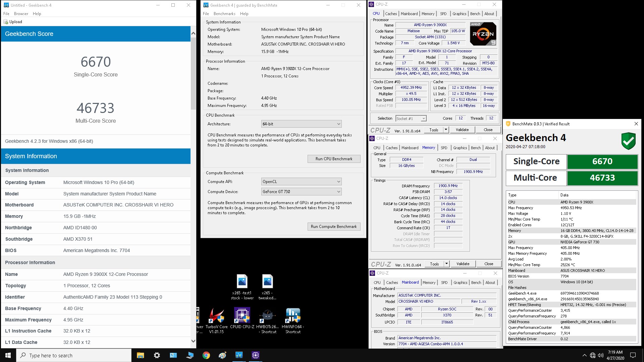Select SPD tab in Memory CPU-Z window
This screenshot has height=362, width=644.
444,148
